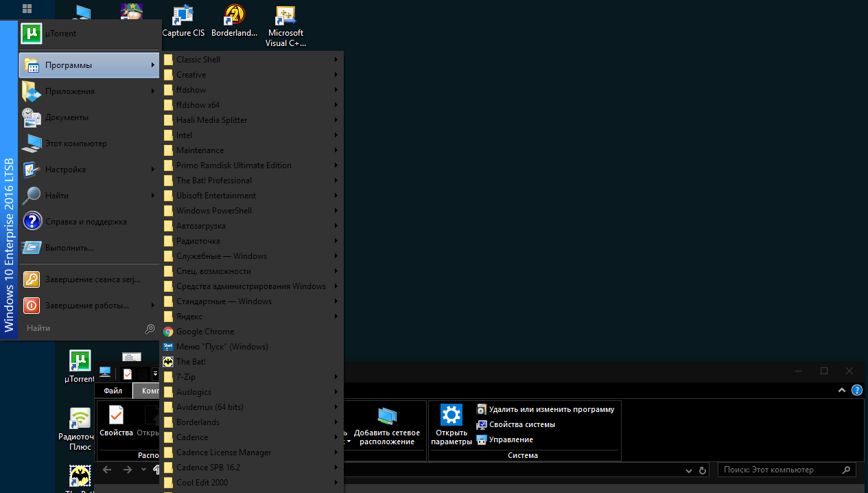Select the µTorrent desktop shortcut icon
868x493 pixels.
tap(80, 360)
